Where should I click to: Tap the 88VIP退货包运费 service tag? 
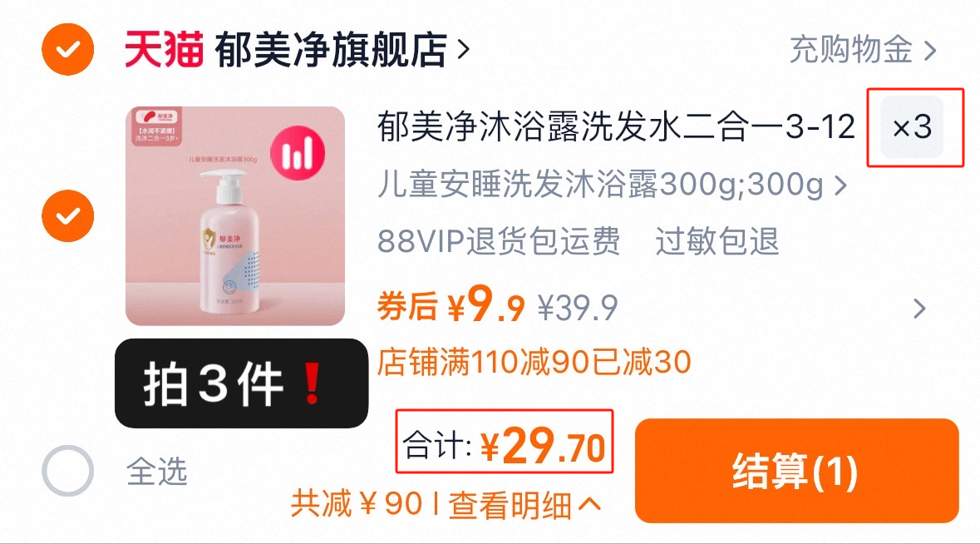click(499, 241)
